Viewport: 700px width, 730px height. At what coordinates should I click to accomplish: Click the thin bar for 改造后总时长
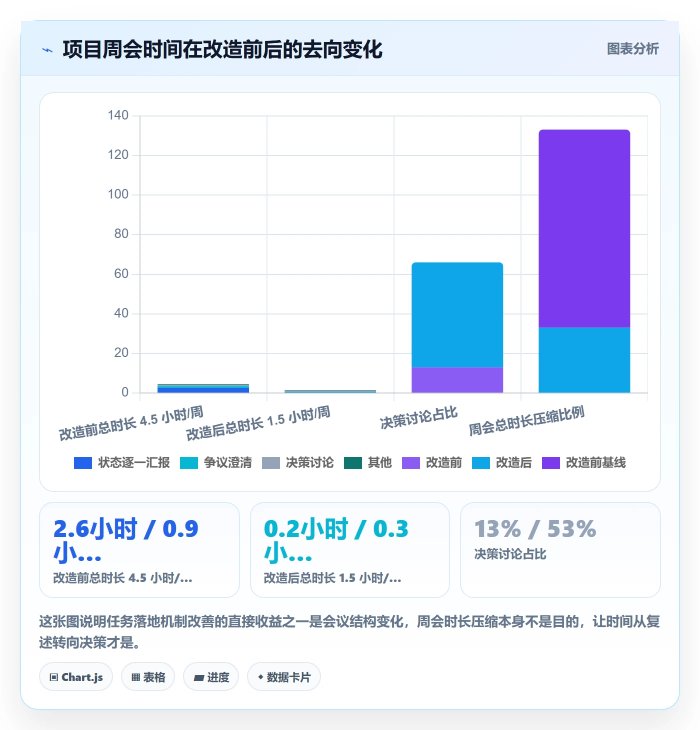330,391
